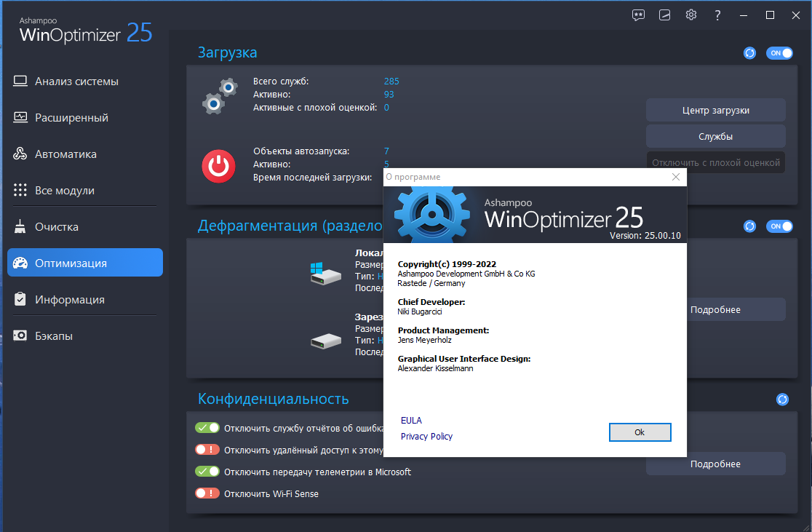Click Alexander Kisselmann name
Image resolution: width=812 pixels, height=532 pixels.
[x=436, y=369]
